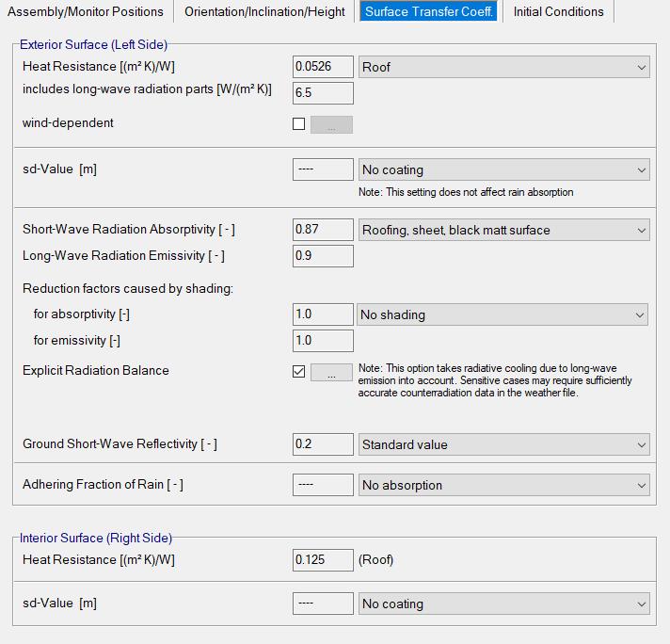The width and height of the screenshot is (670, 644).
Task: Click the exterior Heat Resistance field 0.0526
Action: point(323,67)
